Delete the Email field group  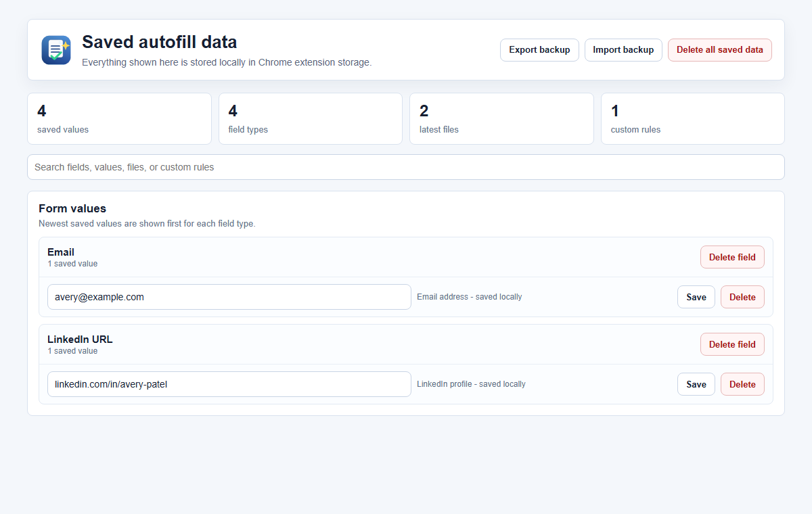pos(732,257)
